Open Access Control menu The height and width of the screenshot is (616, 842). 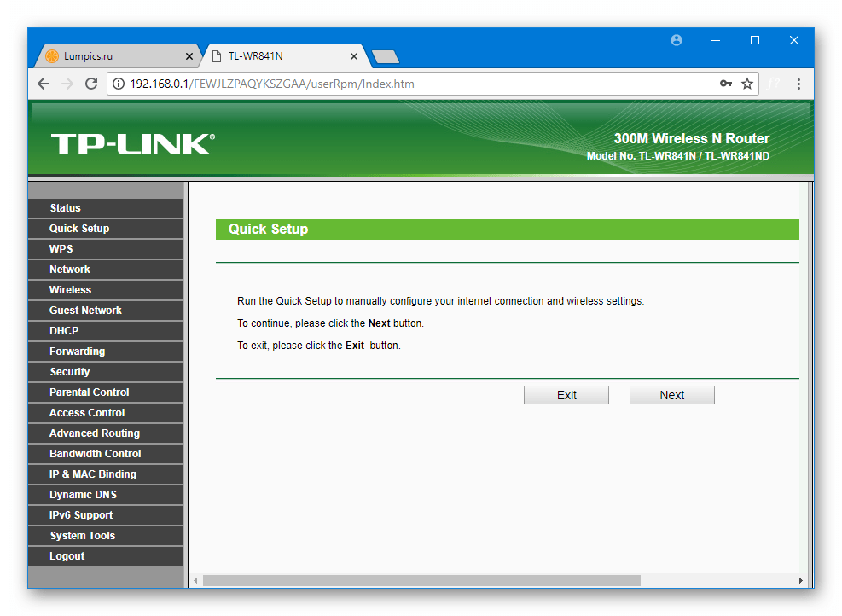tap(106, 413)
